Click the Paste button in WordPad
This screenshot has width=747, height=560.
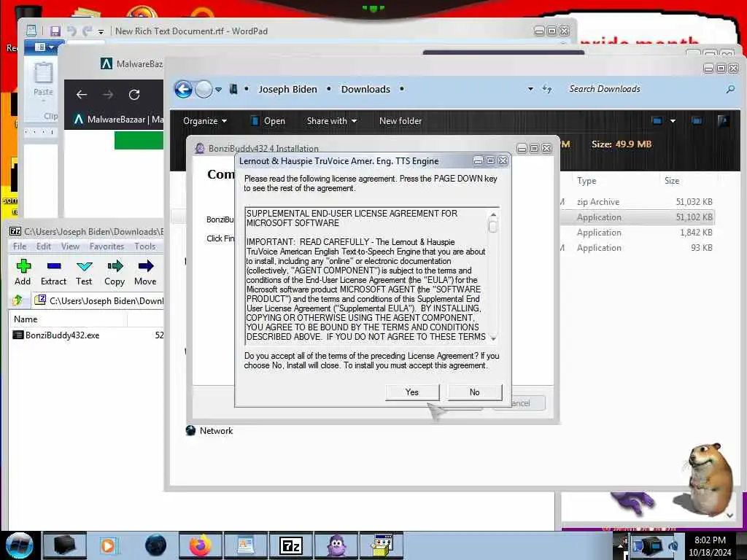pos(43,81)
